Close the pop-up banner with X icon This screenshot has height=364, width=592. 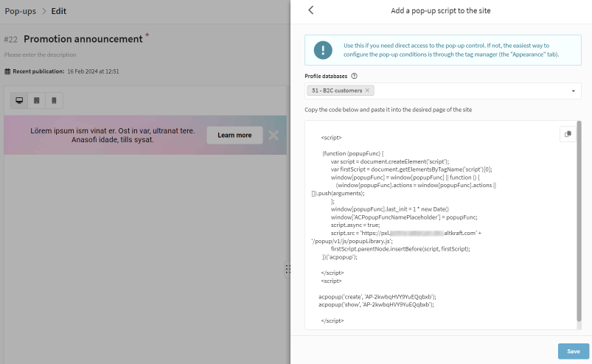coord(274,135)
